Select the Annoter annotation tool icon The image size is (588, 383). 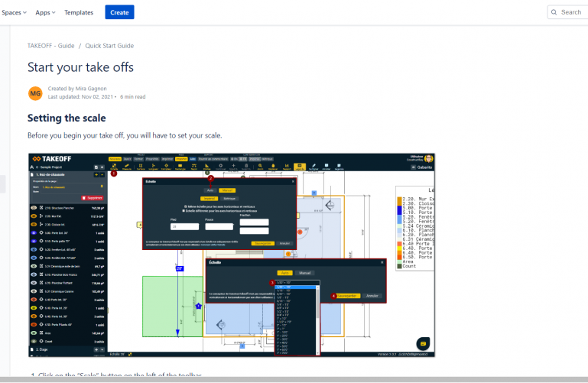pos(326,167)
